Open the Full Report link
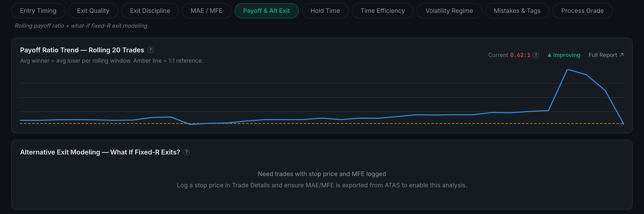Screen dimensions: 644x214 pyautogui.click(x=606, y=55)
